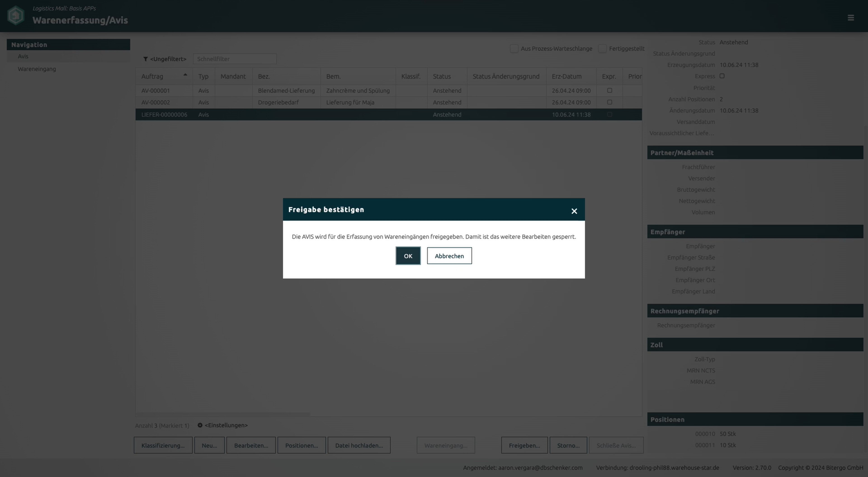Click the Bearbeiten... button
The image size is (868, 477).
(251, 445)
